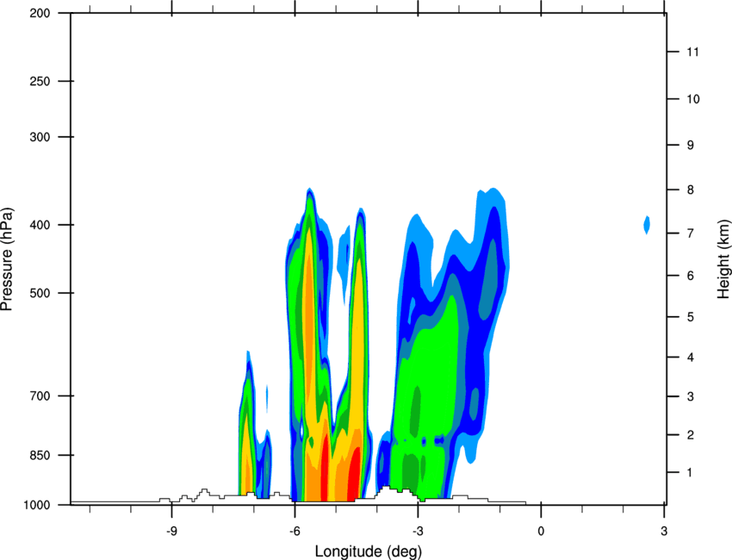Click the -6 longitude tick label
Image resolution: width=732 pixels, height=560 pixels.
pyautogui.click(x=295, y=532)
